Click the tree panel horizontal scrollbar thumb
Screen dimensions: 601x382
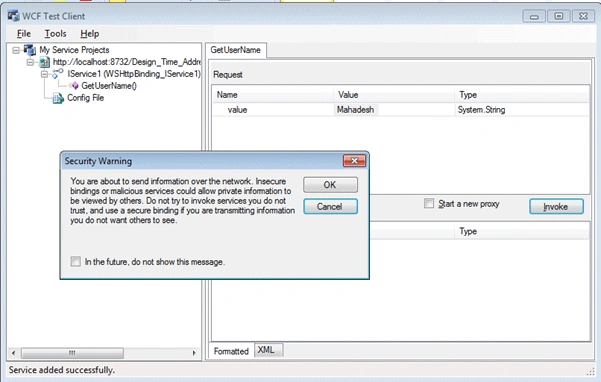pos(72,353)
